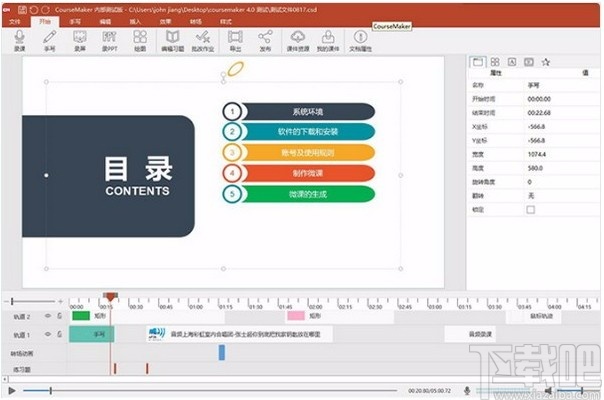Viewport: 604px width, 400px height.
Task: Switch to the 样式 style ribbon tab
Action: tap(226, 22)
